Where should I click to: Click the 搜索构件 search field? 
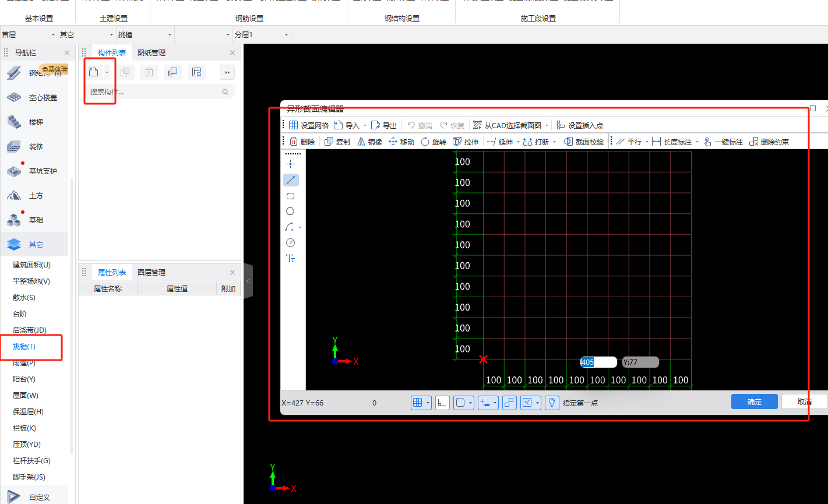(160, 92)
